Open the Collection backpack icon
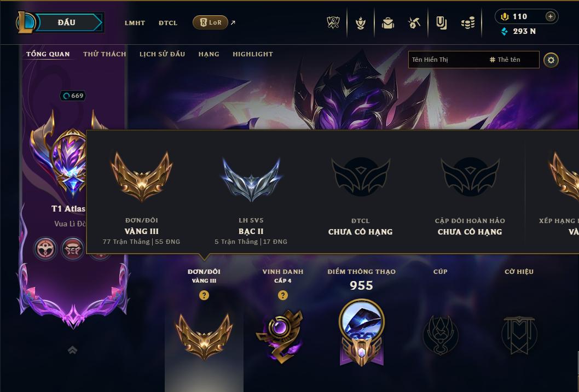Image resolution: width=579 pixels, height=392 pixels. click(x=387, y=23)
